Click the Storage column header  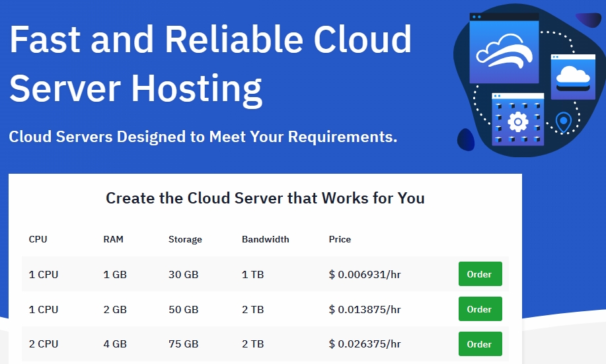point(185,239)
